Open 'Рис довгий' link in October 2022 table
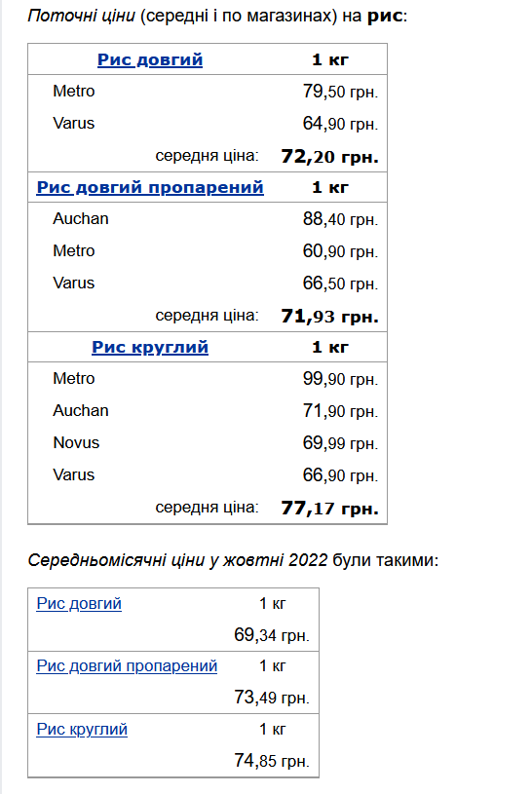 (x=79, y=604)
